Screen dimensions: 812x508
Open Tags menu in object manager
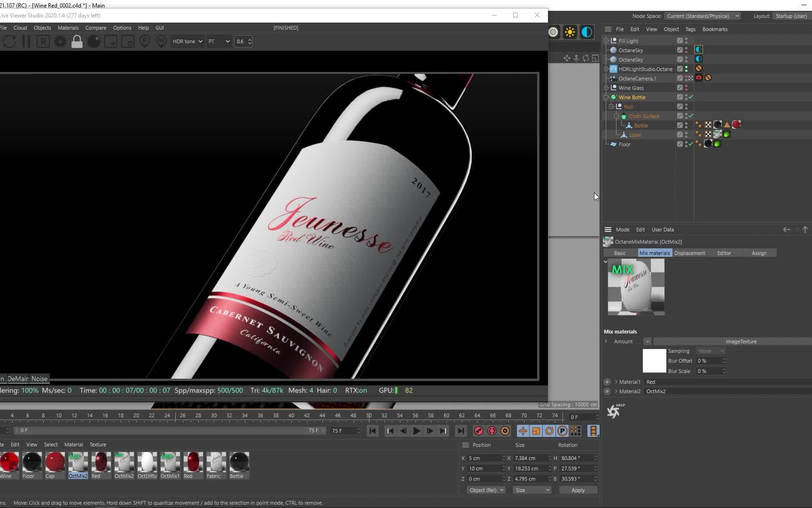click(x=690, y=29)
